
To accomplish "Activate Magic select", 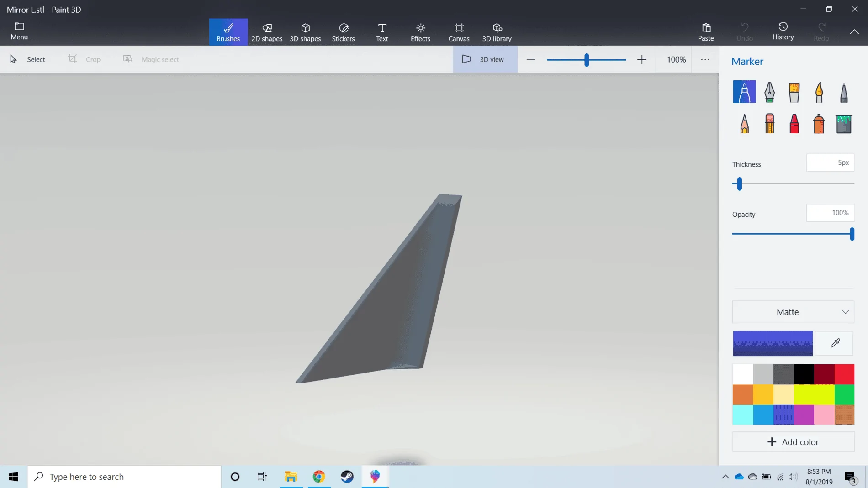I will coord(151,59).
